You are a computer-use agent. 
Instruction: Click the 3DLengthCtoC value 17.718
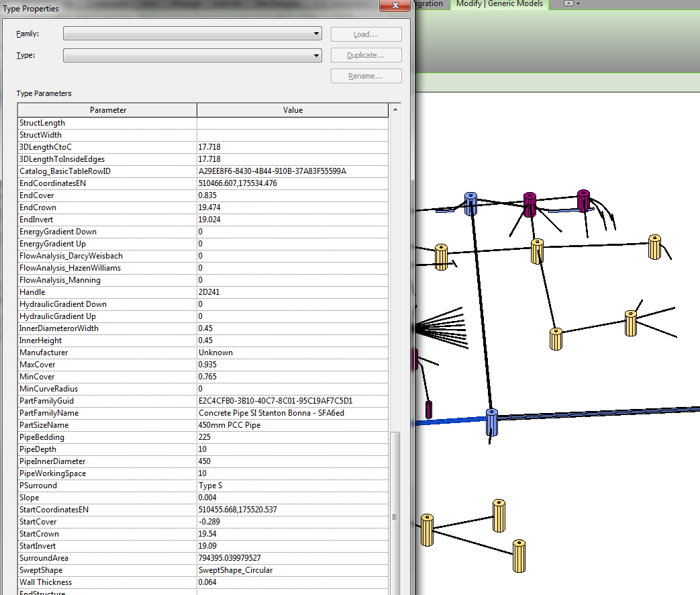[x=209, y=147]
